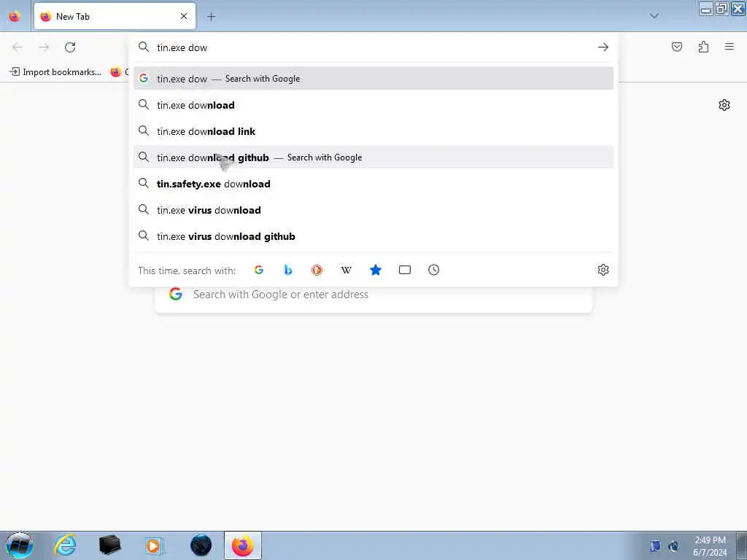Choose 'tin.safety.exe download' suggestion
The width and height of the screenshot is (747, 560).
tap(373, 183)
